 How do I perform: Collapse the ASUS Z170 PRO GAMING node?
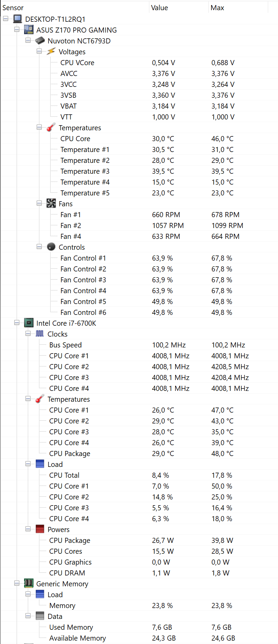point(17,30)
